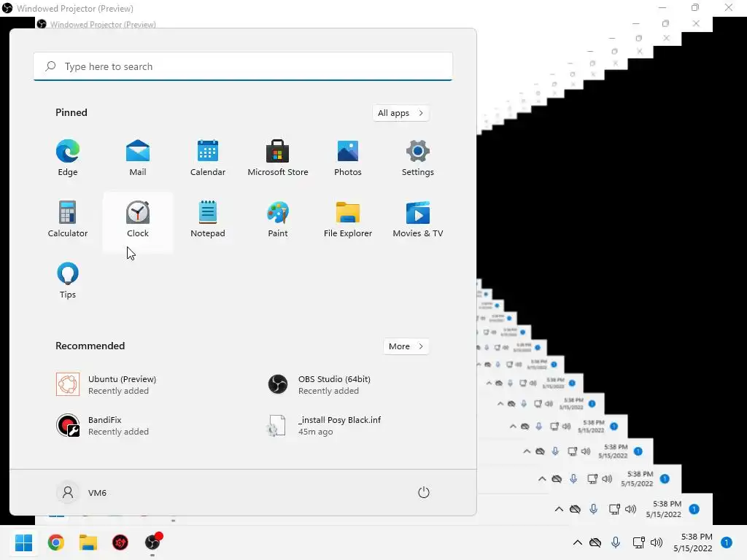
Task: Click the Windows Start button on taskbar
Action: pyautogui.click(x=24, y=542)
